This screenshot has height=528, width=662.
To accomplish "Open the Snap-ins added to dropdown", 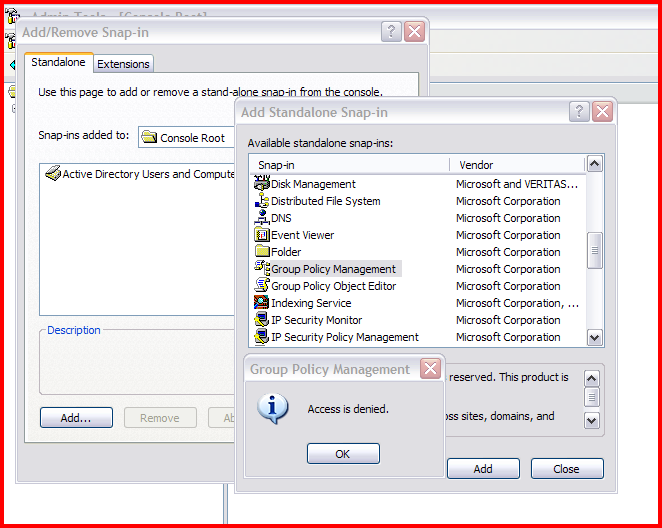I will click(x=186, y=137).
